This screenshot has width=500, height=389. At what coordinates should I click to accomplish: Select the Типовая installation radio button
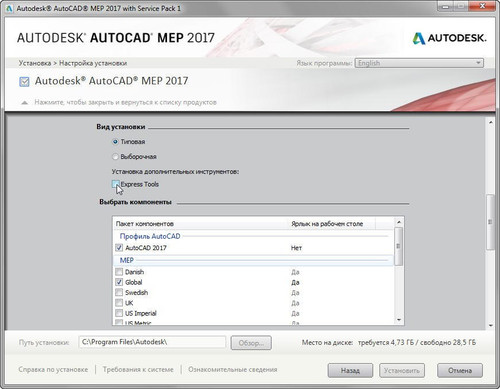pos(115,142)
